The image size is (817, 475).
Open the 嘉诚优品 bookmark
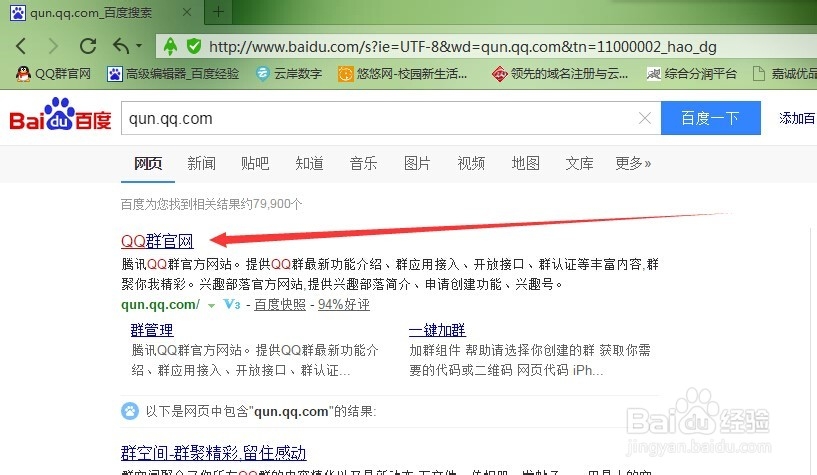785,74
